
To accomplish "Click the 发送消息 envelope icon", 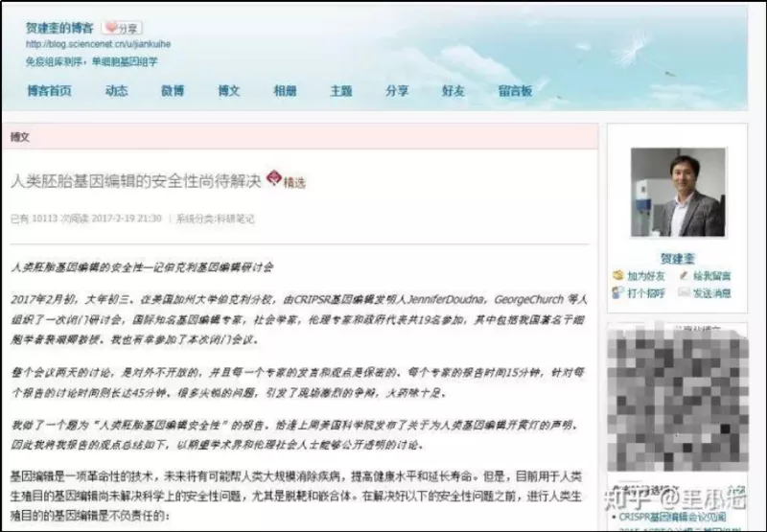I will click(x=684, y=293).
